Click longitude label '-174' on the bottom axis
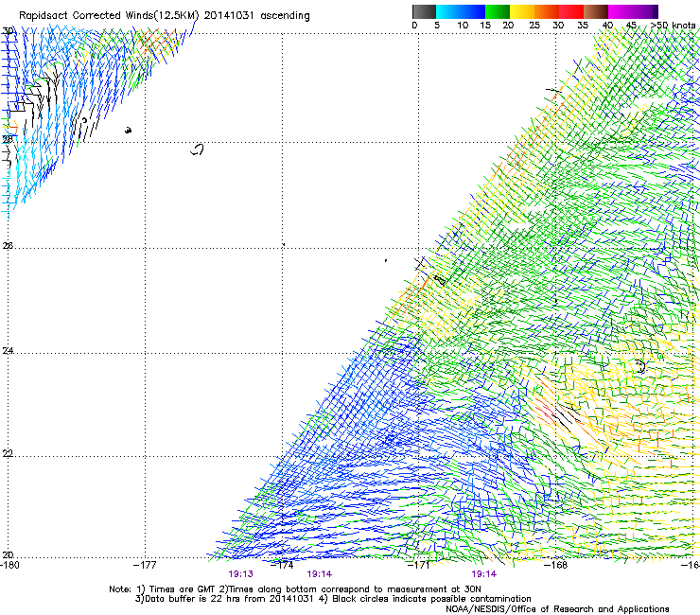The width and height of the screenshot is (700, 615). point(282,565)
